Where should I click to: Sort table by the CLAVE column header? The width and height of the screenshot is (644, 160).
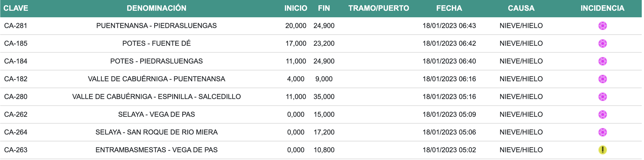(x=16, y=8)
